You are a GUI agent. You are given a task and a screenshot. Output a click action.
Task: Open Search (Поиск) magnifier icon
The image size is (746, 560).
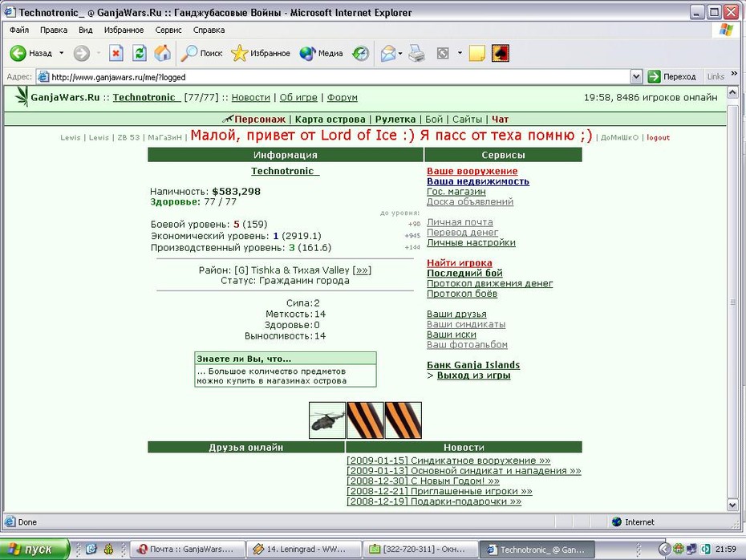click(x=189, y=53)
